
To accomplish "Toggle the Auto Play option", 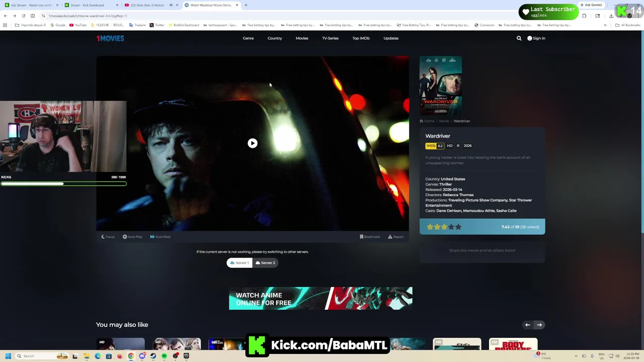I will 132,237.
